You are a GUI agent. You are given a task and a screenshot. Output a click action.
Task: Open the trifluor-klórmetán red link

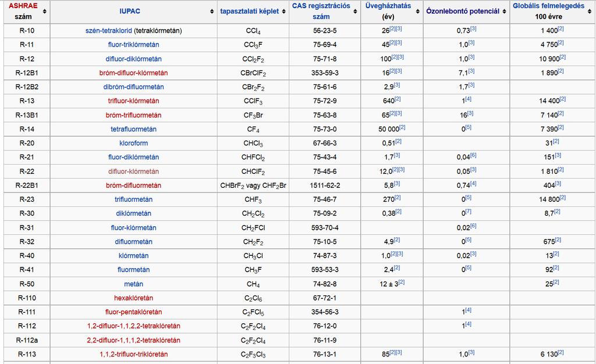click(x=133, y=101)
